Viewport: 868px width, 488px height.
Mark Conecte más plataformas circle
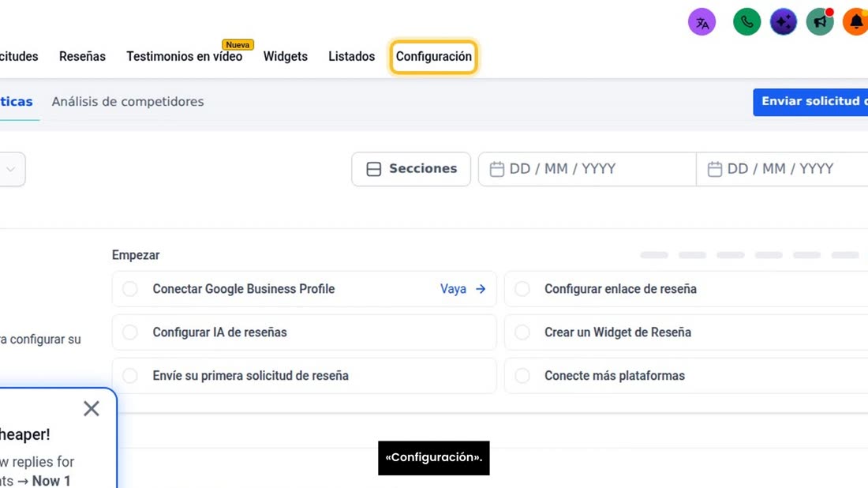pyautogui.click(x=522, y=376)
